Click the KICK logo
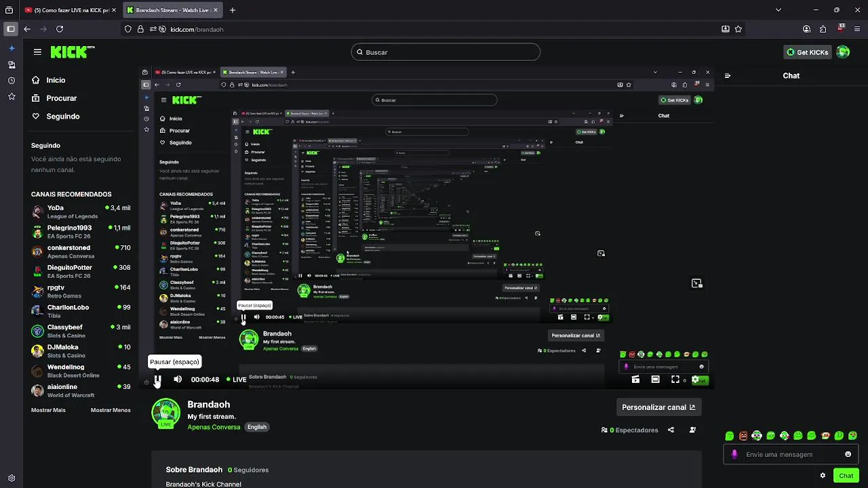 coord(73,52)
